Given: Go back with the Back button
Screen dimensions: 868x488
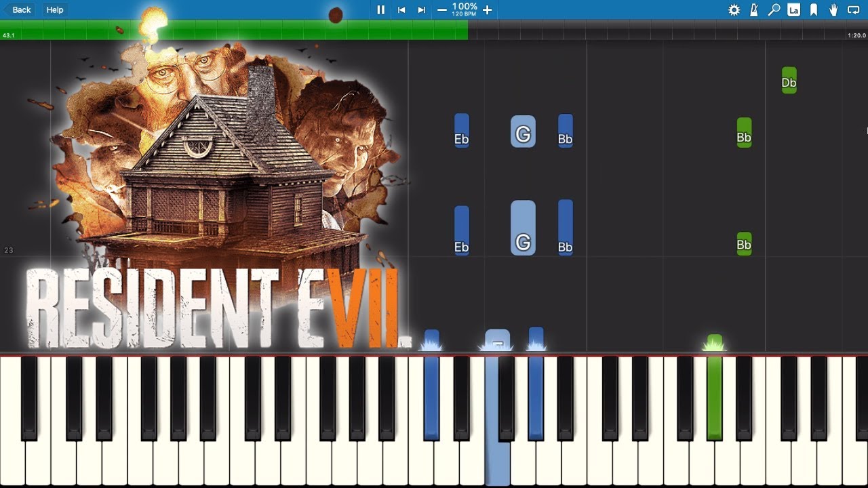Looking at the screenshot, I should (18, 9).
